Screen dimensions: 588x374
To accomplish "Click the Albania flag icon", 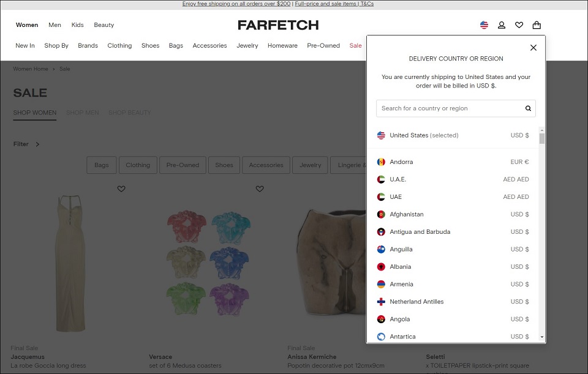I will 381,267.
